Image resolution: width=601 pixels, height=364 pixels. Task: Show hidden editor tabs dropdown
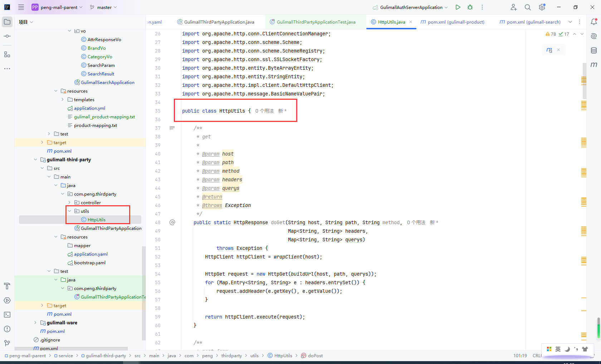point(570,22)
